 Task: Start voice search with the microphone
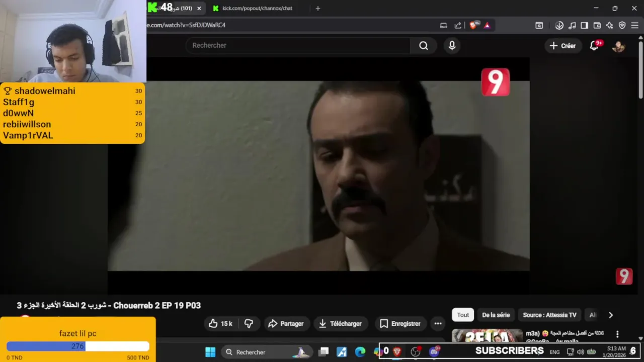tap(452, 46)
